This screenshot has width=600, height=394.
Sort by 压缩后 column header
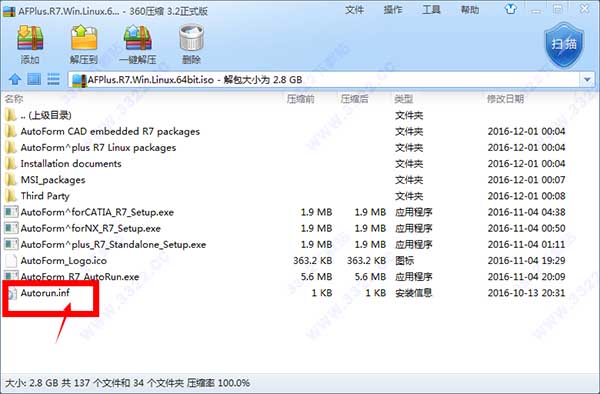pos(354,99)
